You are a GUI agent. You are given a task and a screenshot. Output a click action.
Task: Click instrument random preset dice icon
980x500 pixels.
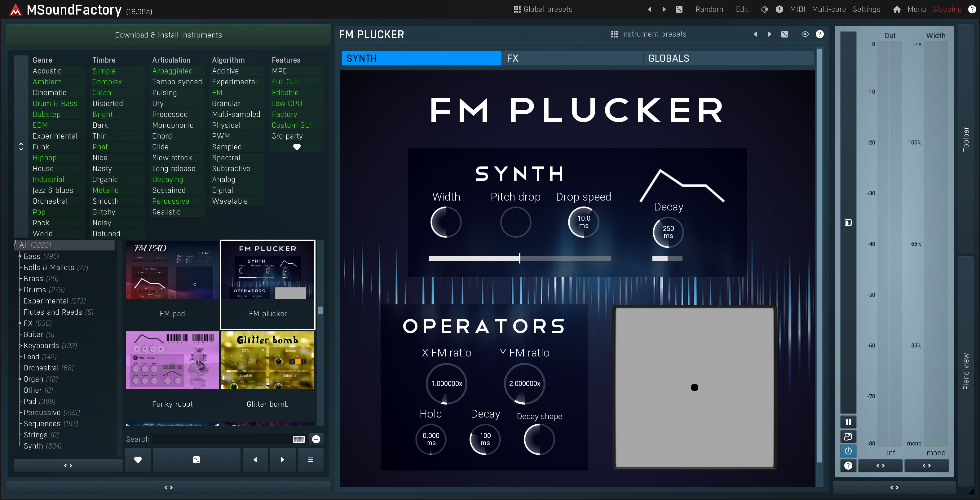pos(784,34)
